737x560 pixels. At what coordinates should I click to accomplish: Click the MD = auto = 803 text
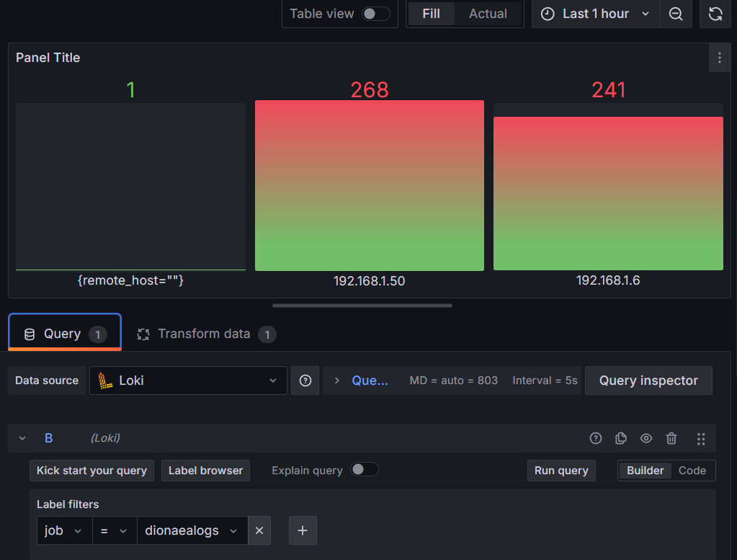tap(453, 381)
